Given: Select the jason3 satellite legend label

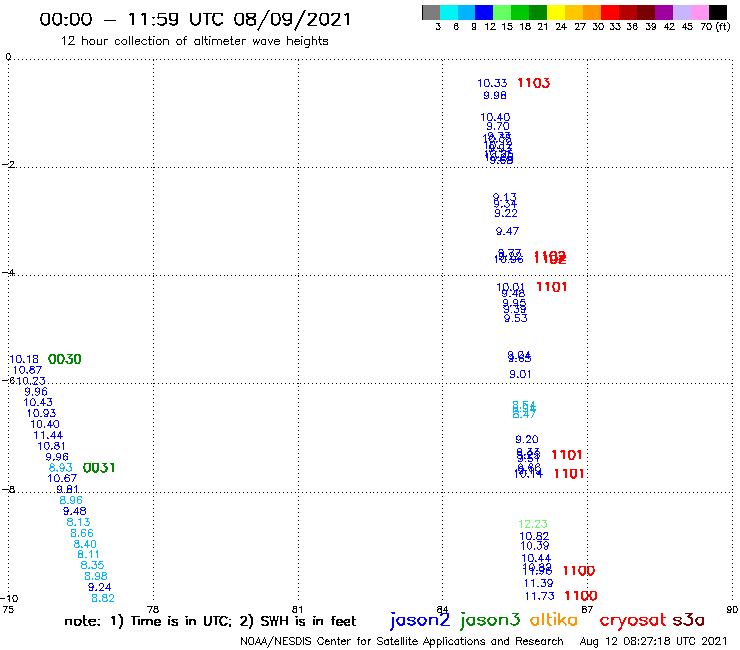Looking at the screenshot, I should pyautogui.click(x=490, y=620).
